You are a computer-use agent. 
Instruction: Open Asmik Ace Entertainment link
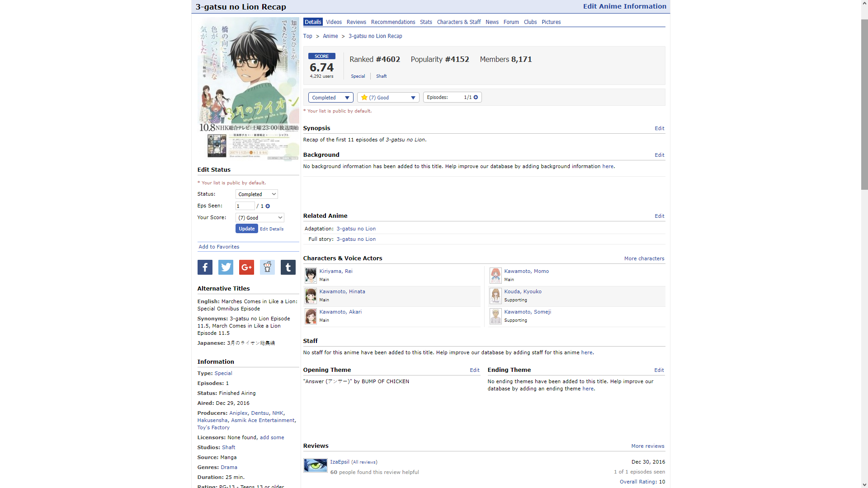coord(263,420)
